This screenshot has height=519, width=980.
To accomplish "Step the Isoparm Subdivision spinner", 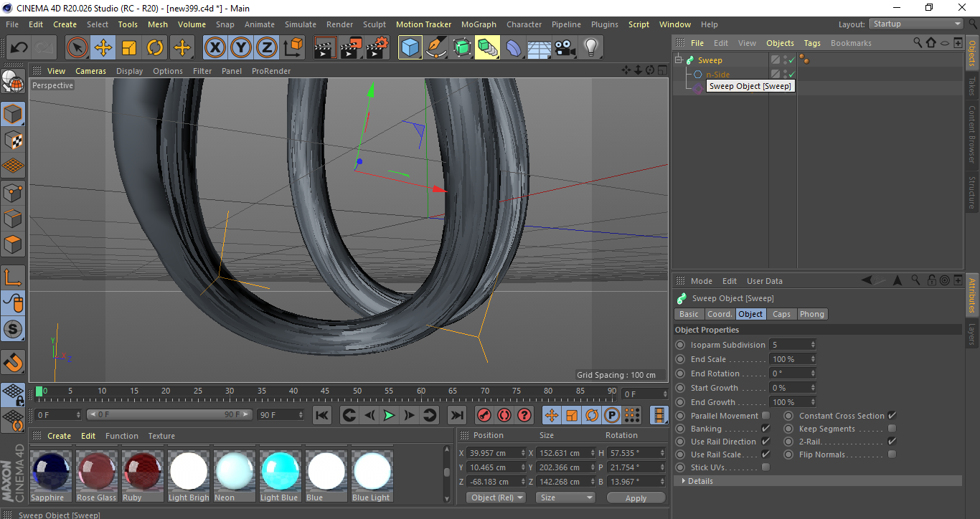I will coord(813,345).
